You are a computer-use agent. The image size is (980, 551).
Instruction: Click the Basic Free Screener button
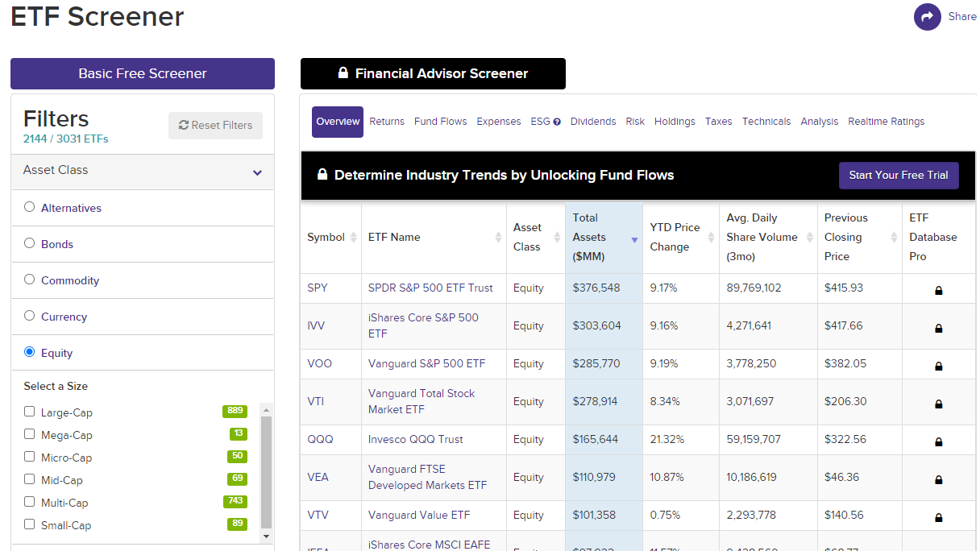(143, 73)
